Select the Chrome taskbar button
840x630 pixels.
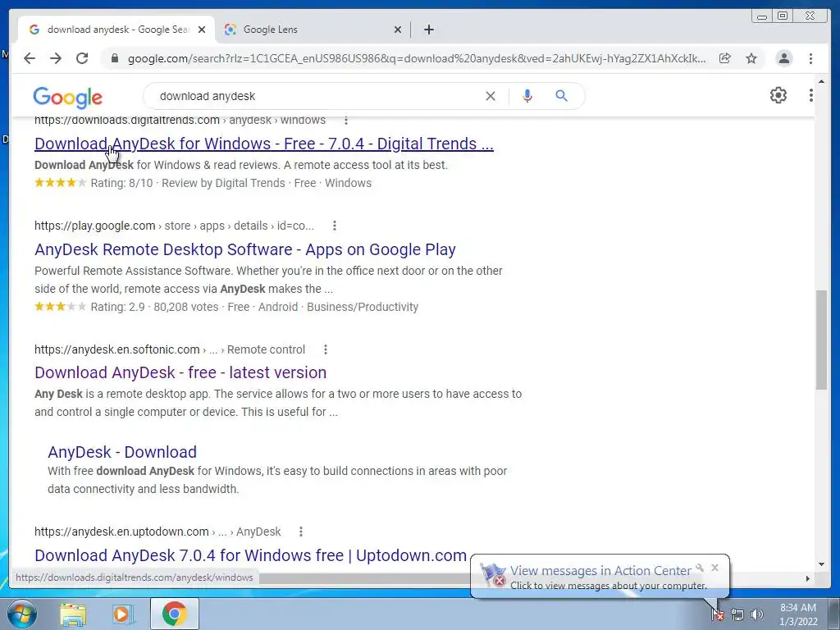pyautogui.click(x=175, y=614)
